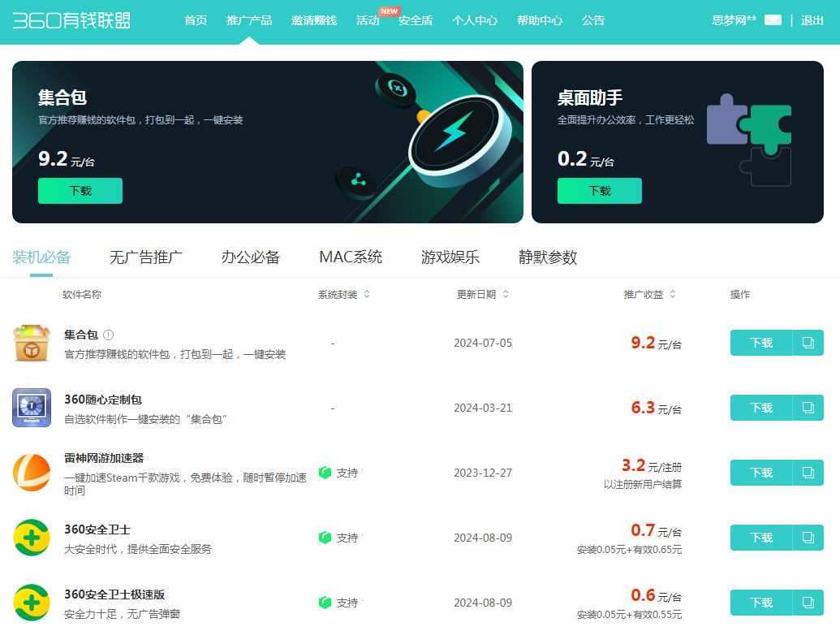Viewport: 840px width, 631px height.
Task: Switch to the 无广告推广 tab
Action: pyautogui.click(x=147, y=257)
